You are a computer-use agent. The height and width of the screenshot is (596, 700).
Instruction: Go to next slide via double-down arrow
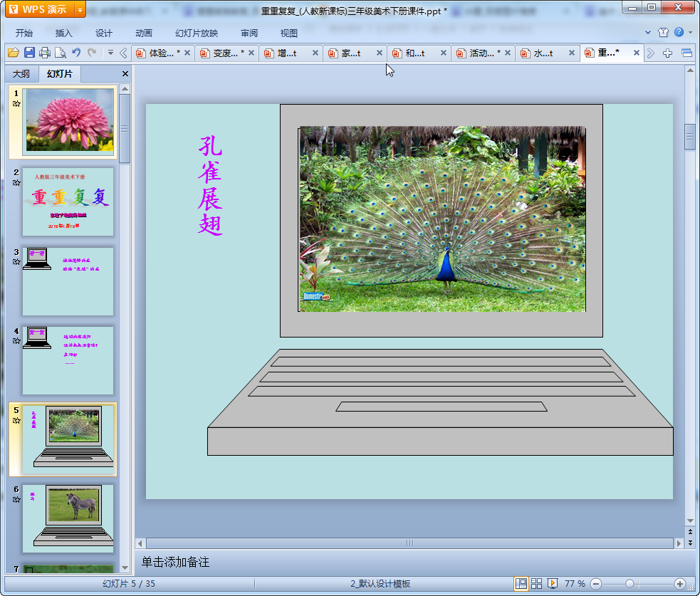pyautogui.click(x=690, y=543)
